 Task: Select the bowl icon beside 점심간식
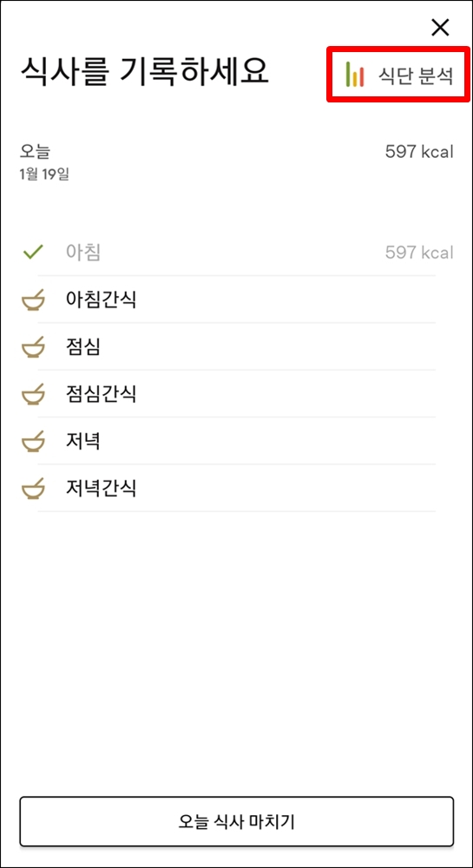(32, 395)
